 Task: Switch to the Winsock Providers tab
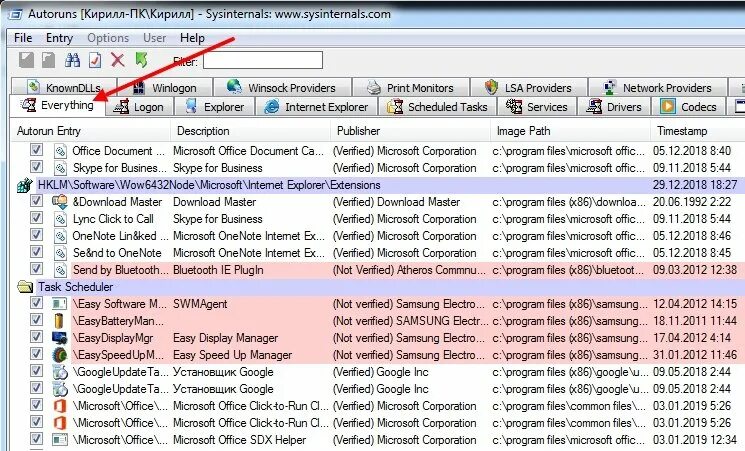point(282,88)
